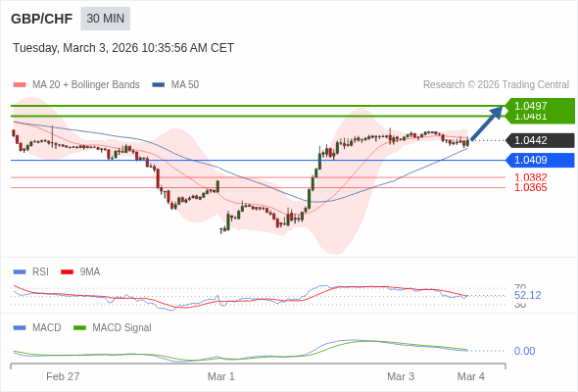The width and height of the screenshot is (578, 392).
Task: Click the blue RSI legend swatch
Action: coord(20,272)
